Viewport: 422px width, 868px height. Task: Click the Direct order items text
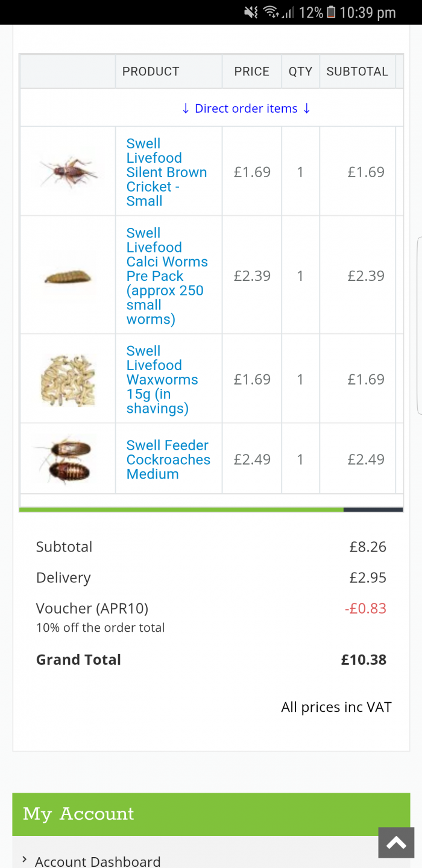click(246, 108)
